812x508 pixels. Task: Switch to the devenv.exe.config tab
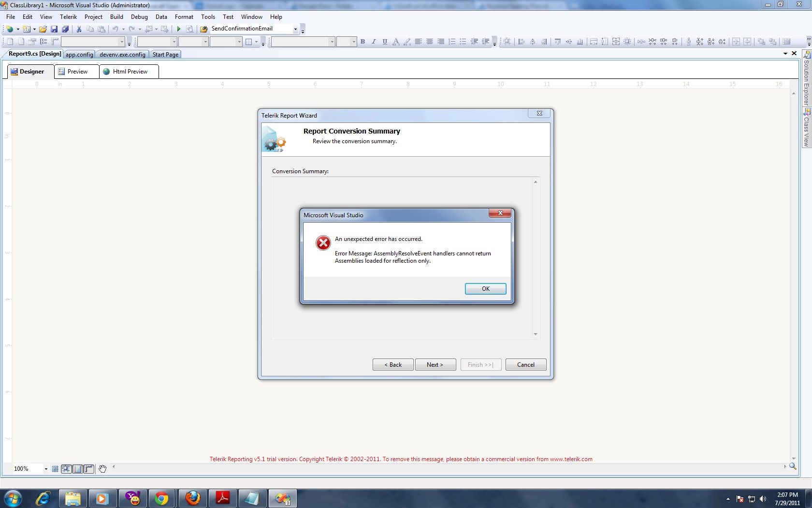pyautogui.click(x=122, y=55)
